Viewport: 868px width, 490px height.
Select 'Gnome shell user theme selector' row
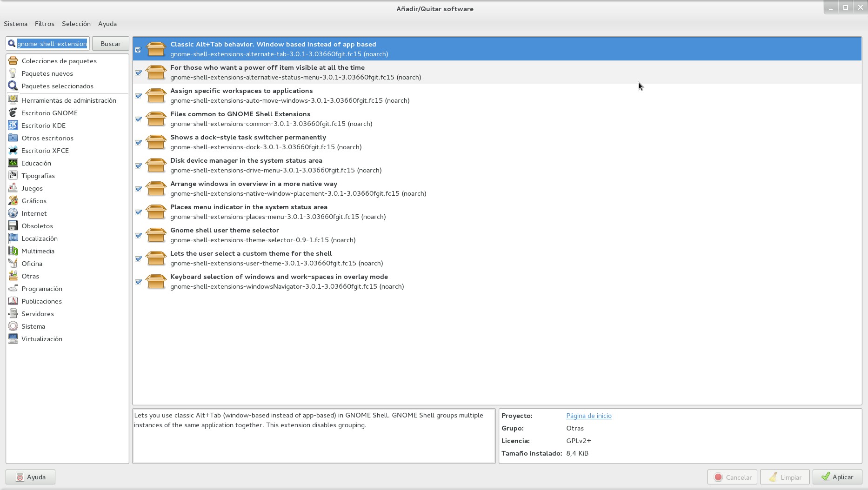[497, 235]
